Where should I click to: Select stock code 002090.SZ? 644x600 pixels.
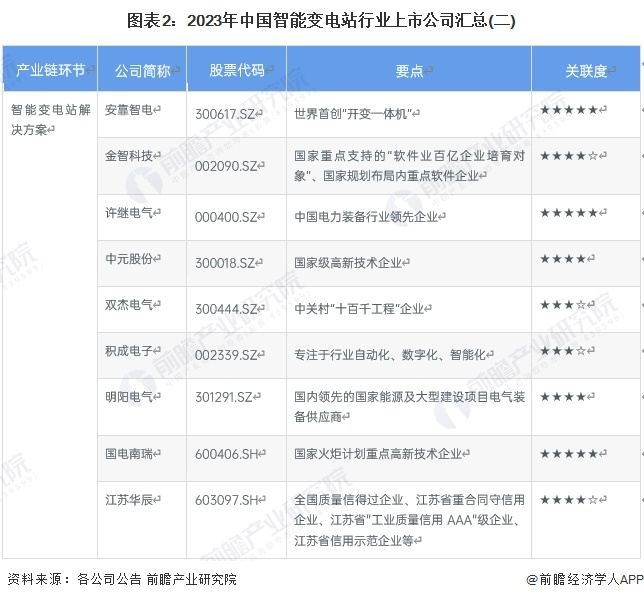coord(226,166)
